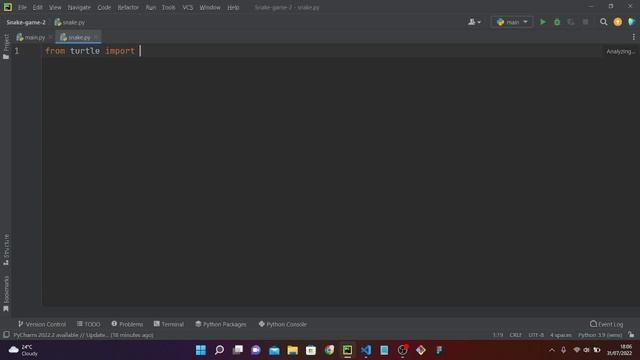Open the Navigate menu
The width and height of the screenshot is (640, 360).
[x=79, y=7]
